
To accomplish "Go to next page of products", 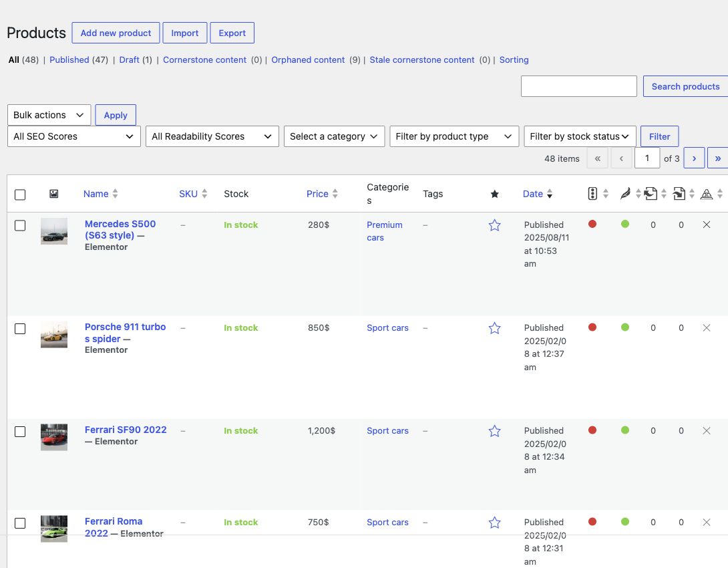I will pos(694,158).
